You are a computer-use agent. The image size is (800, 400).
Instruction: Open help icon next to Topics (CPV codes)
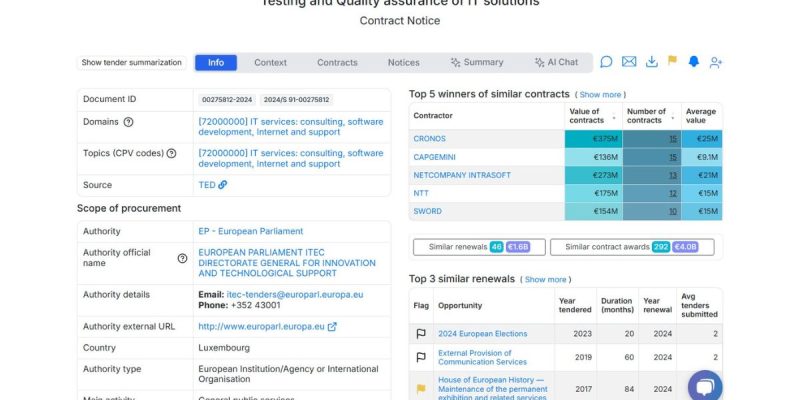tap(171, 153)
